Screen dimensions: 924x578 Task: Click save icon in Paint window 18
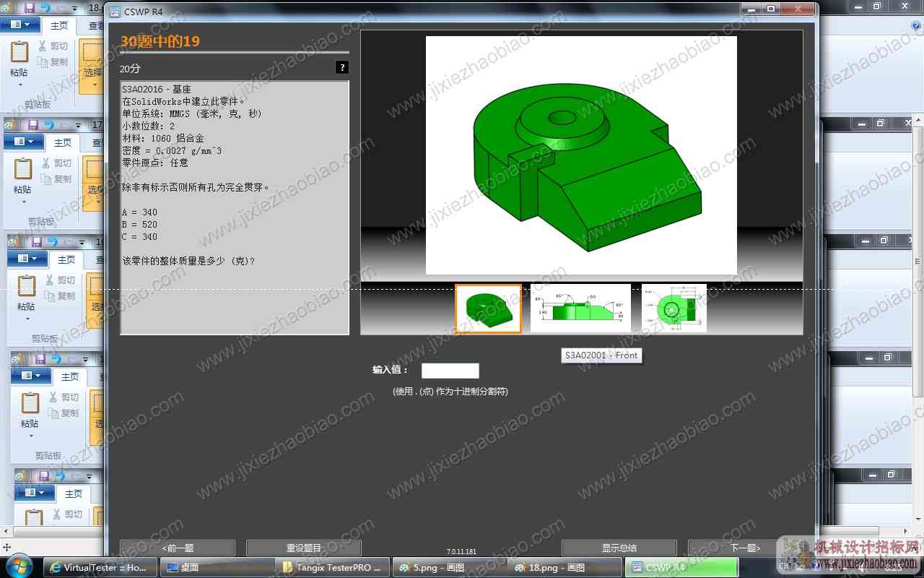tap(29, 8)
